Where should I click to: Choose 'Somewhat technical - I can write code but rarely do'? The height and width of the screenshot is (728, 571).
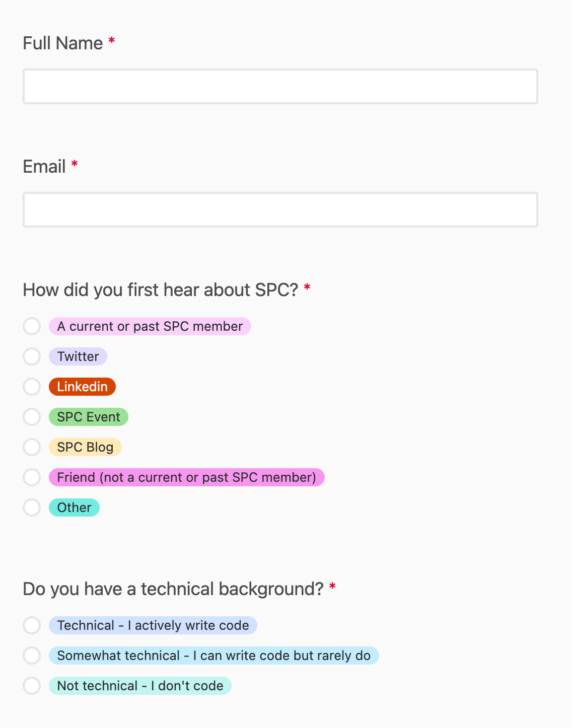point(32,656)
